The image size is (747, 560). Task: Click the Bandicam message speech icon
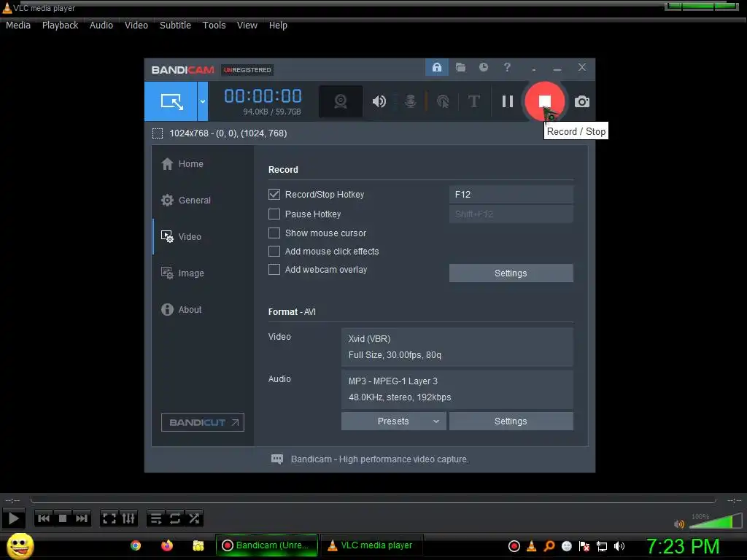[276, 459]
